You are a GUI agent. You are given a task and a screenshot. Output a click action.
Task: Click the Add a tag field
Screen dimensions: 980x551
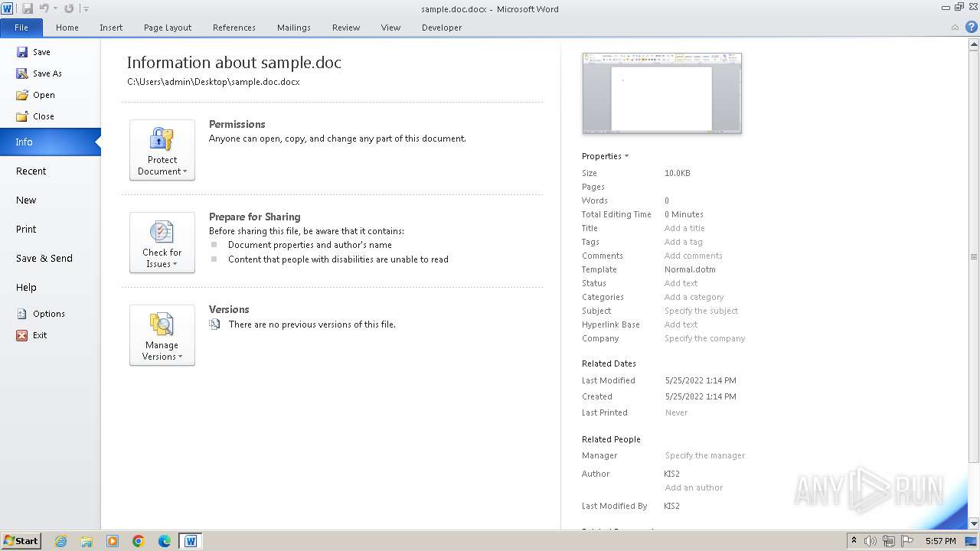[683, 242]
